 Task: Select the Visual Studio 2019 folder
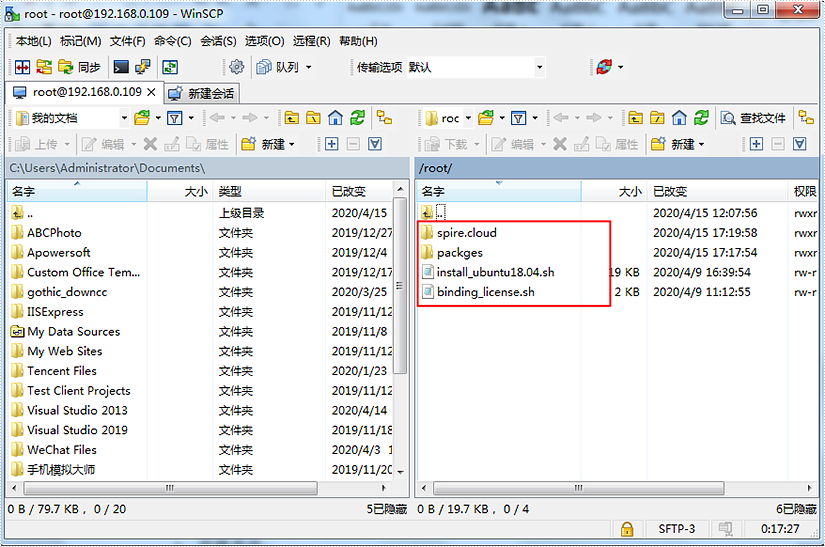click(x=77, y=430)
